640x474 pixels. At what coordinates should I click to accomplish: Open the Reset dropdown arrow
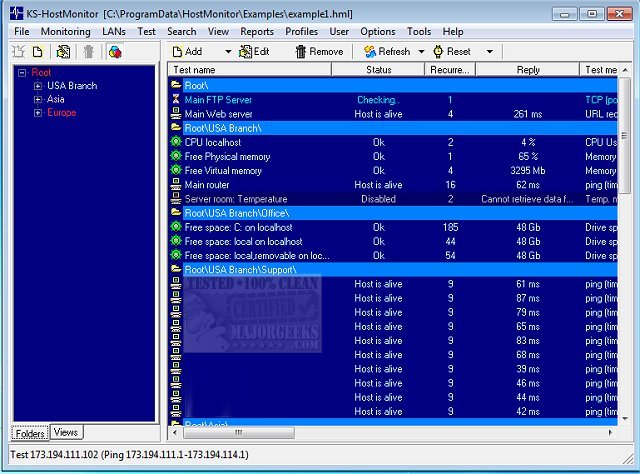[489, 51]
